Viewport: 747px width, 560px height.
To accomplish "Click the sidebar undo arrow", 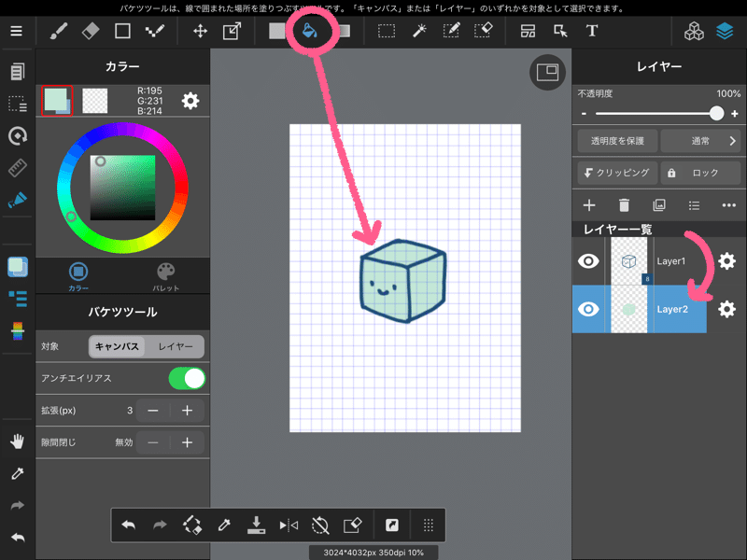I will pos(18,538).
